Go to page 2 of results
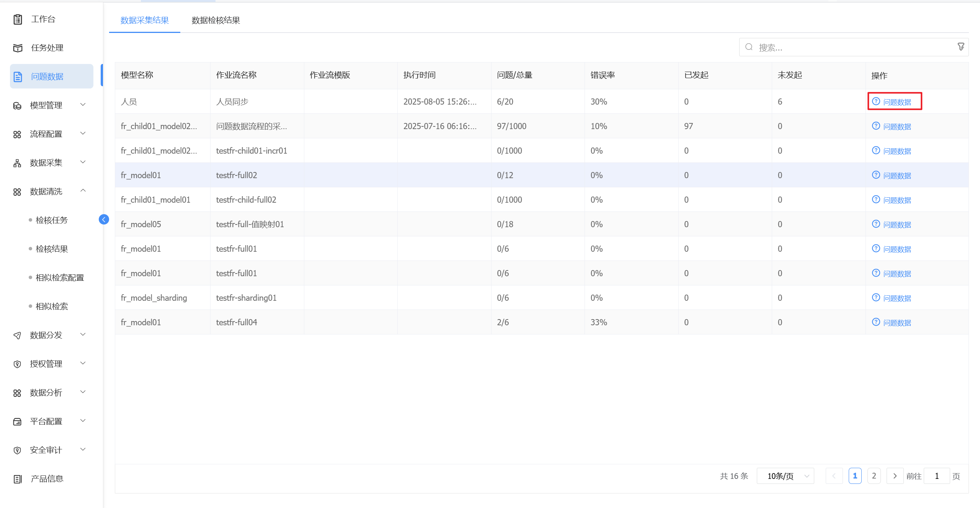This screenshot has width=980, height=508. coord(874,476)
